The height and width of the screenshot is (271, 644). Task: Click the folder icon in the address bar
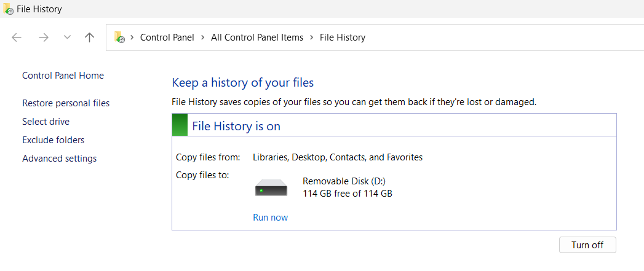[119, 37]
